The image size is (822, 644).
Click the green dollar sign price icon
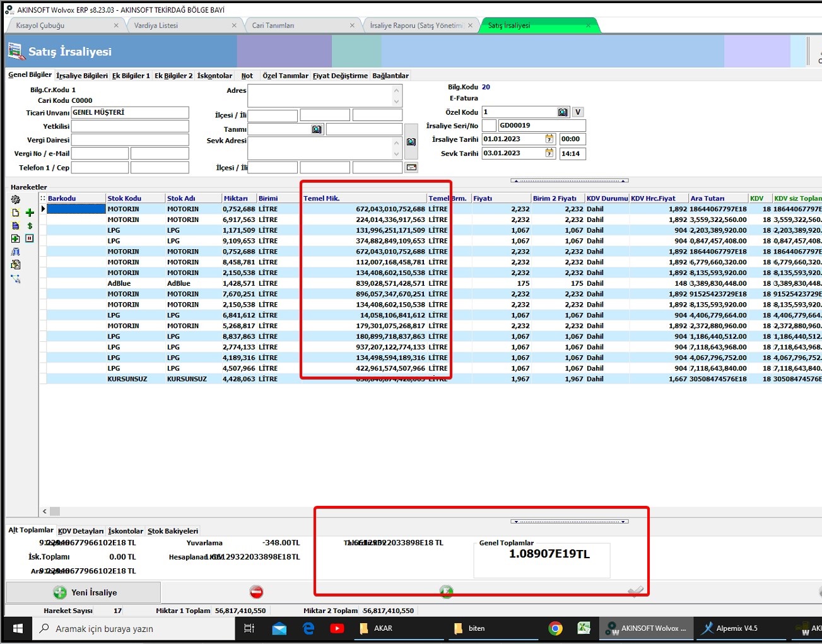coord(30,226)
